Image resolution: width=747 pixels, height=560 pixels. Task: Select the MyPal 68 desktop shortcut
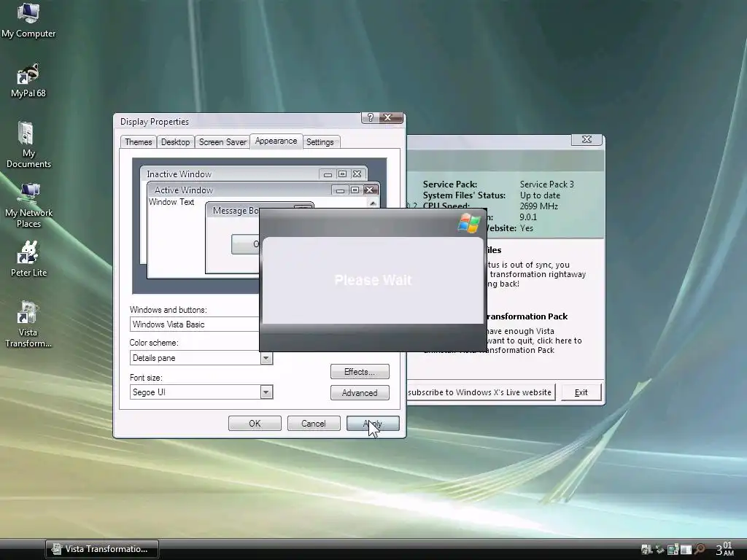(28, 80)
